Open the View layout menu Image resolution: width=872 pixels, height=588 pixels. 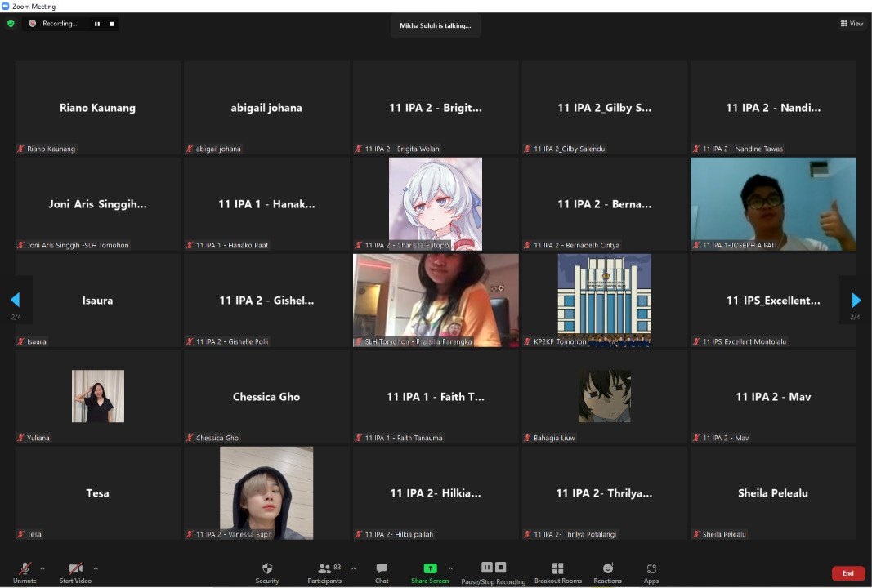852,24
